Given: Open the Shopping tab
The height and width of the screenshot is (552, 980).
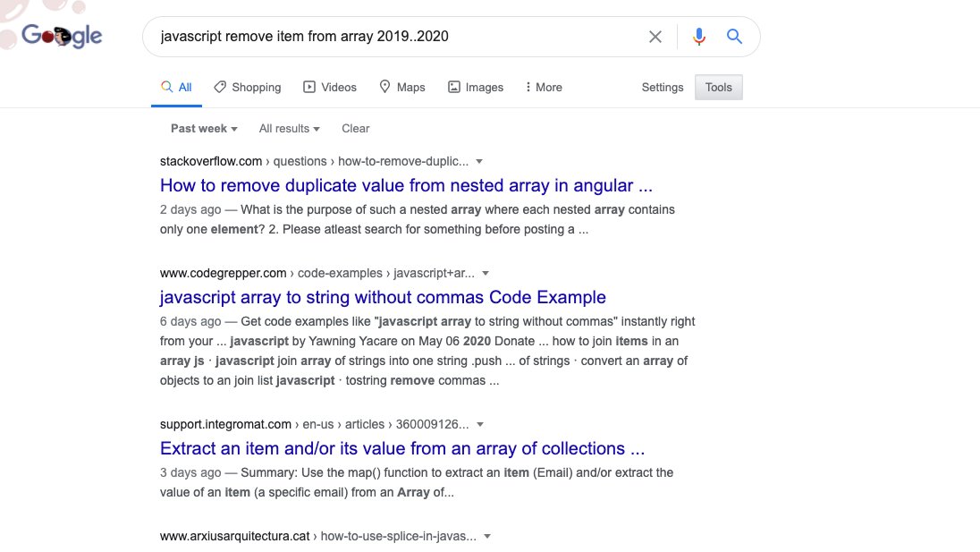Looking at the screenshot, I should [x=248, y=88].
